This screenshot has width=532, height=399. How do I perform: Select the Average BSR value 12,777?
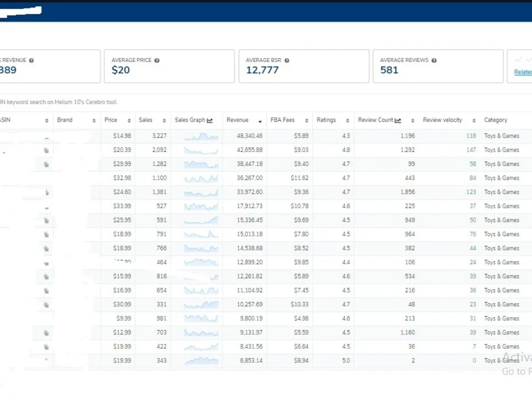(x=262, y=70)
